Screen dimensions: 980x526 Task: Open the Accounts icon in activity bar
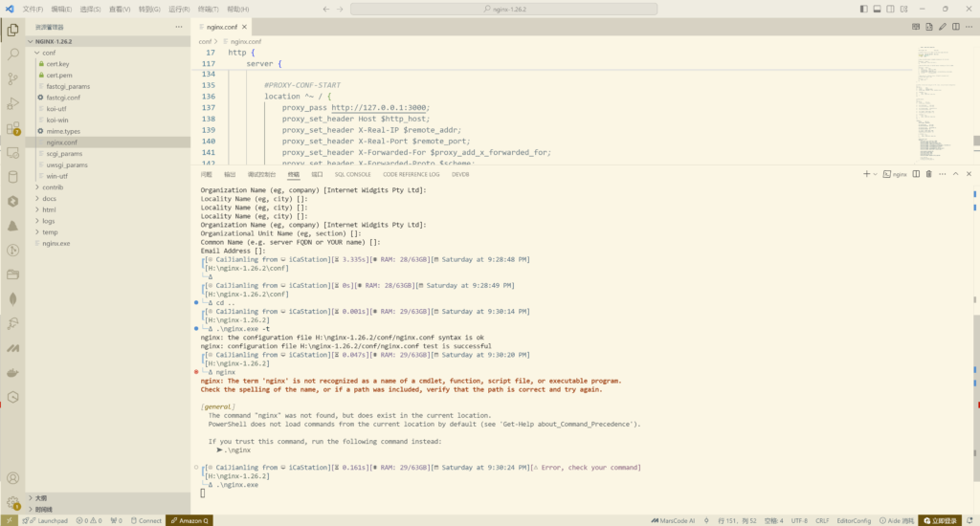coord(12,478)
